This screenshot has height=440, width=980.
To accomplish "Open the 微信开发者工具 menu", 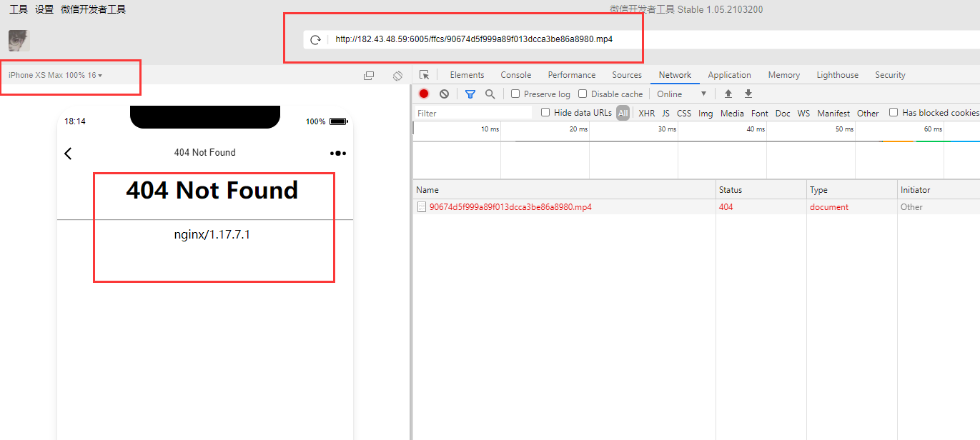I will pos(93,9).
